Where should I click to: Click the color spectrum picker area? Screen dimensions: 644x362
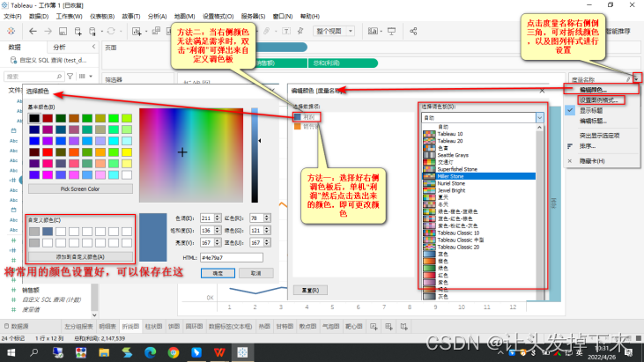191,155
